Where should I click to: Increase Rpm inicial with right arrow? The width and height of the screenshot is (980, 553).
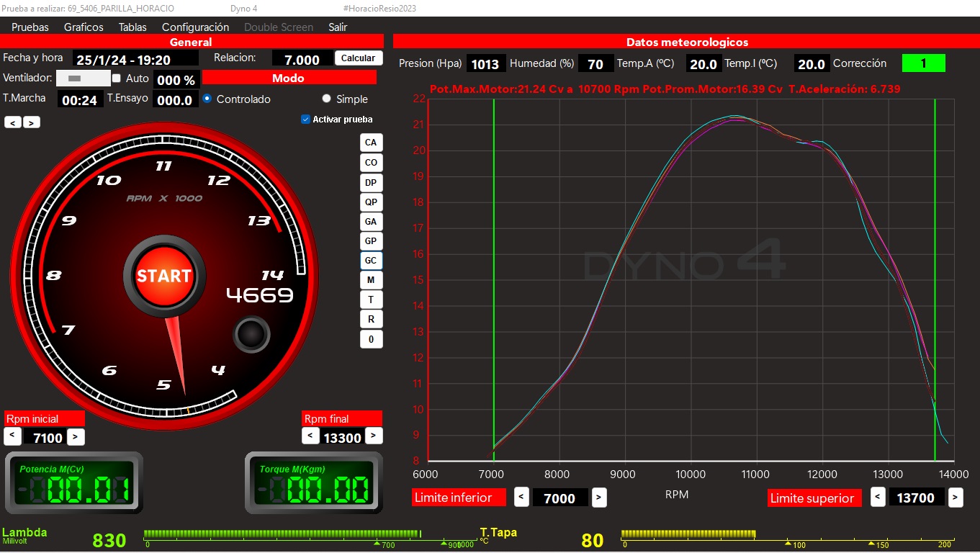click(x=76, y=436)
